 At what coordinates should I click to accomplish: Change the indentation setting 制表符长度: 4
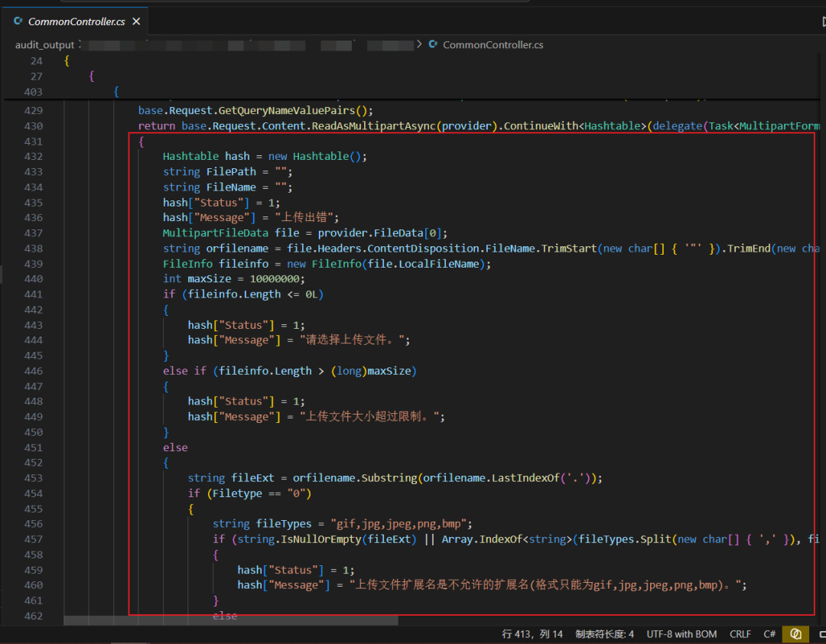[605, 634]
